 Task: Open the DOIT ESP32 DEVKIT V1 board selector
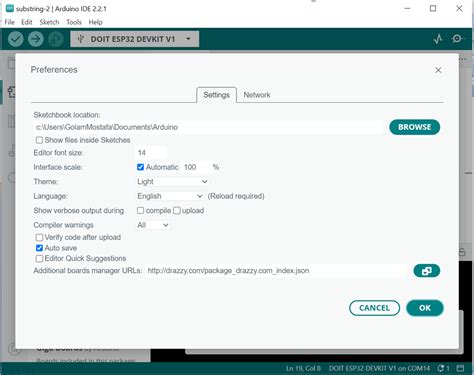(x=135, y=39)
